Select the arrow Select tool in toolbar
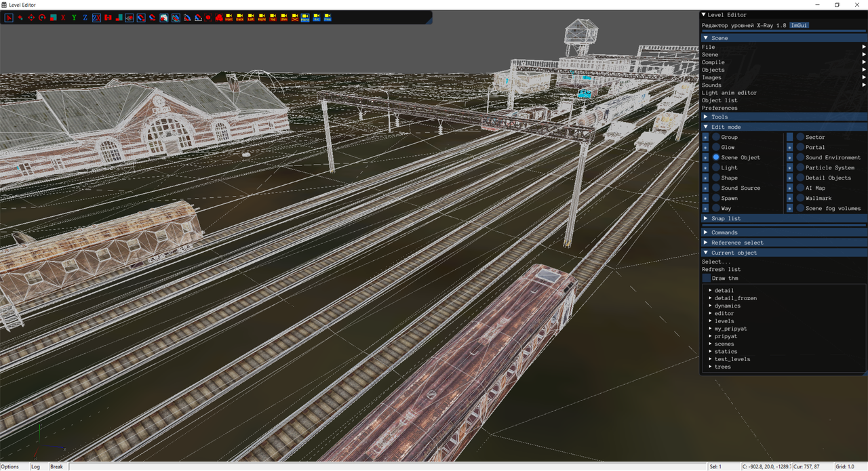This screenshot has height=471, width=868. tap(9, 18)
